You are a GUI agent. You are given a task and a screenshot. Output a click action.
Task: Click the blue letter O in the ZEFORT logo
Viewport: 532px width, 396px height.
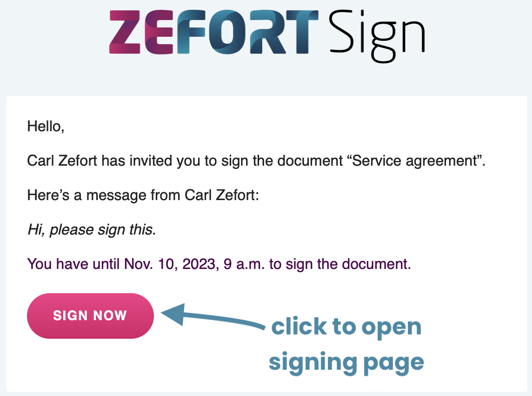coord(228,32)
